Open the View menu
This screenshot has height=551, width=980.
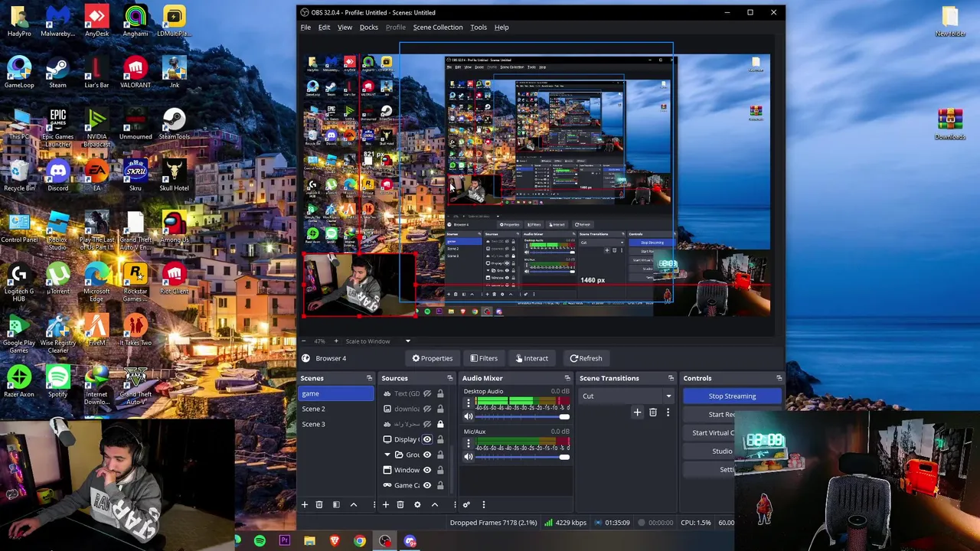(345, 27)
